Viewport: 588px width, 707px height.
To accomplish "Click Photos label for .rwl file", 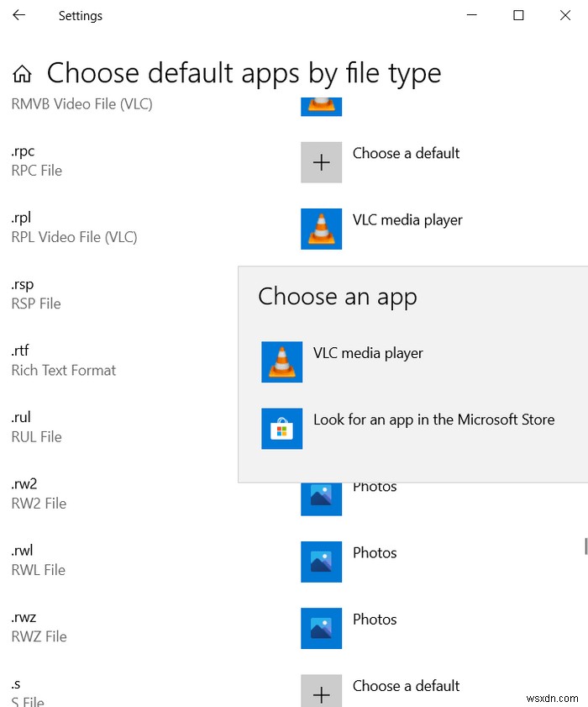I will 375,553.
